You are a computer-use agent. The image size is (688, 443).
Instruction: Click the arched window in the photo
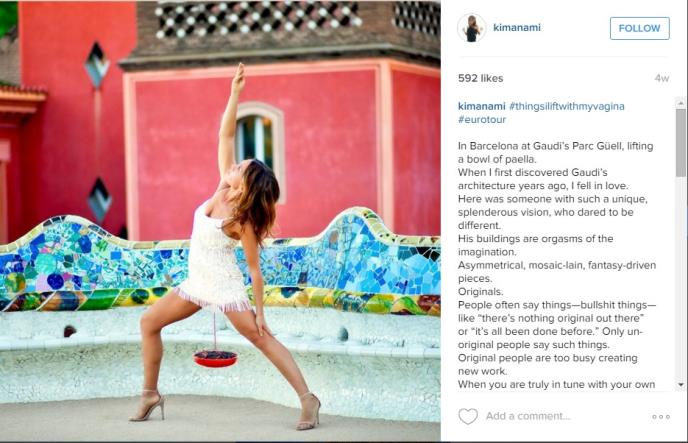pos(254,139)
